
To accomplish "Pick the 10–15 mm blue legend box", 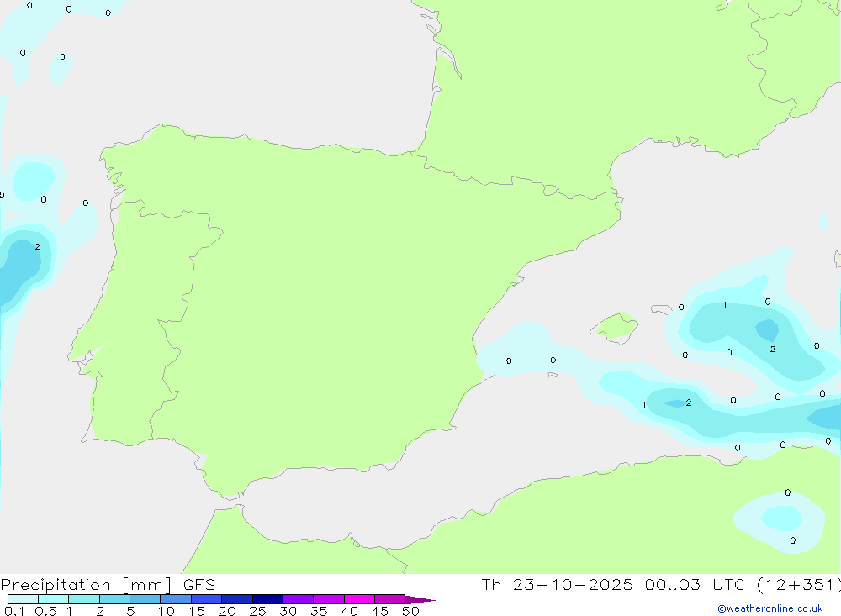I will tap(176, 599).
